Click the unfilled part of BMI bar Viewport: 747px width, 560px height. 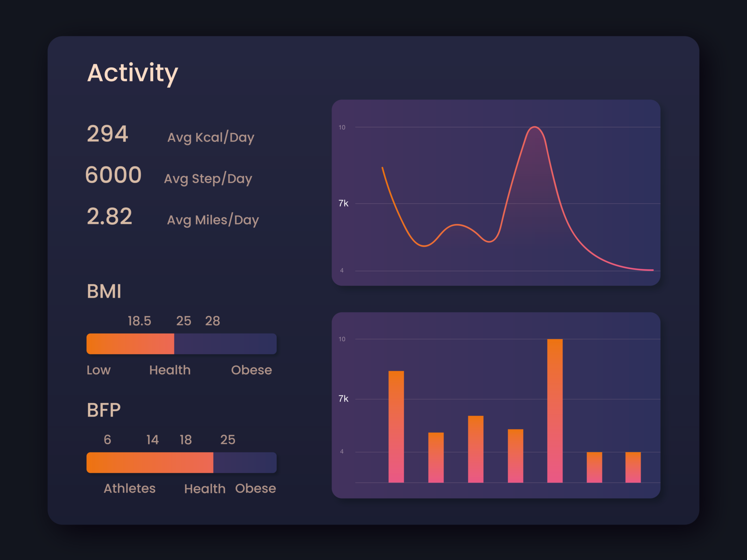click(x=226, y=344)
